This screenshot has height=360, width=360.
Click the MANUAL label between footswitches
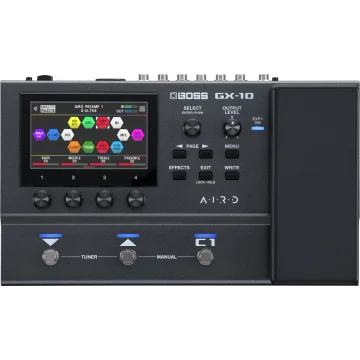(166, 257)
